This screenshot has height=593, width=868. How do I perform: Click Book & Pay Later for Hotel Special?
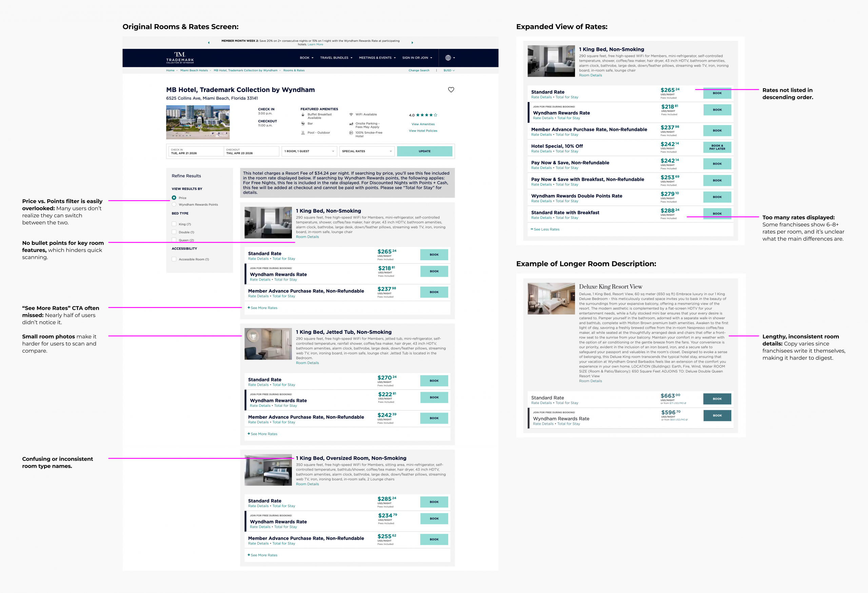[x=717, y=147]
